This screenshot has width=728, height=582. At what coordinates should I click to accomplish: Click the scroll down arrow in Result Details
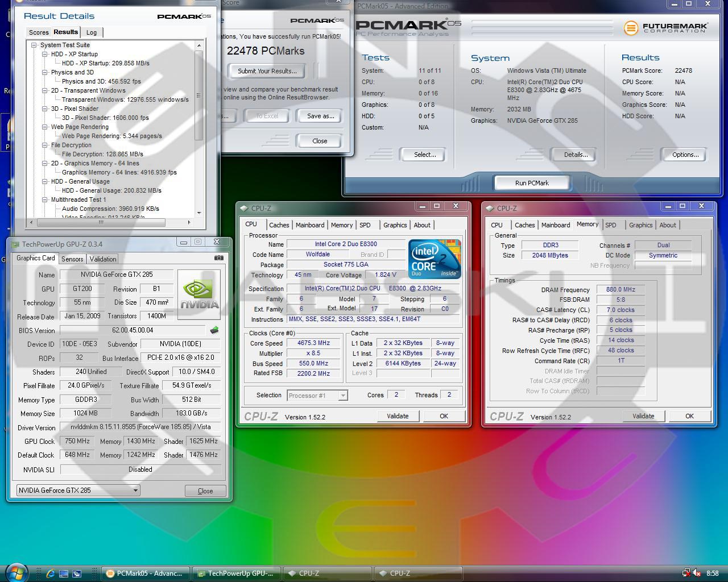(x=199, y=213)
